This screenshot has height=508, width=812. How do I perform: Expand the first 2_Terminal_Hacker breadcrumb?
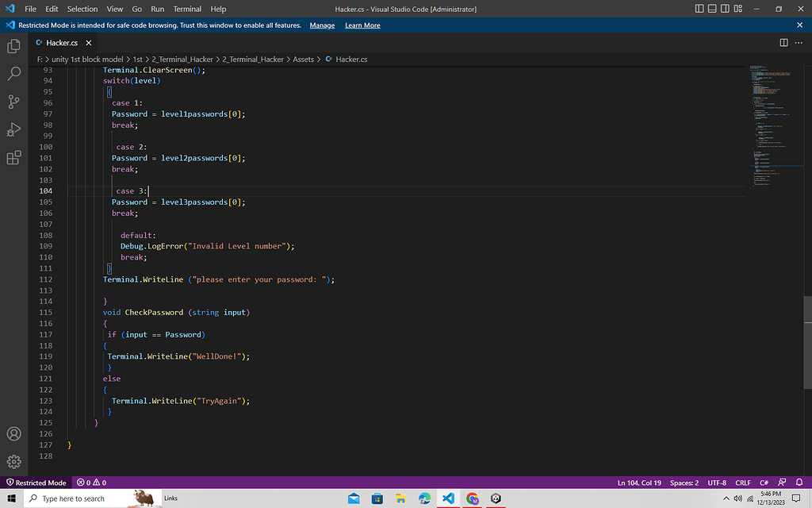coord(182,59)
